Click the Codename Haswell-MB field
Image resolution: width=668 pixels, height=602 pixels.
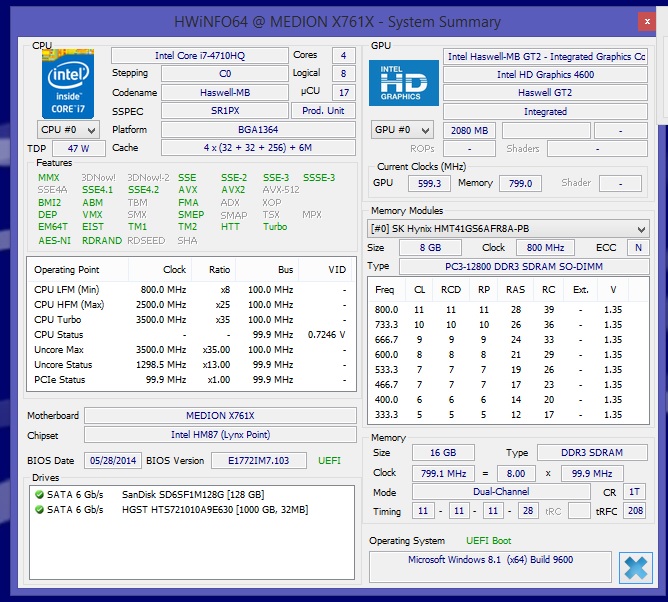tap(225, 92)
